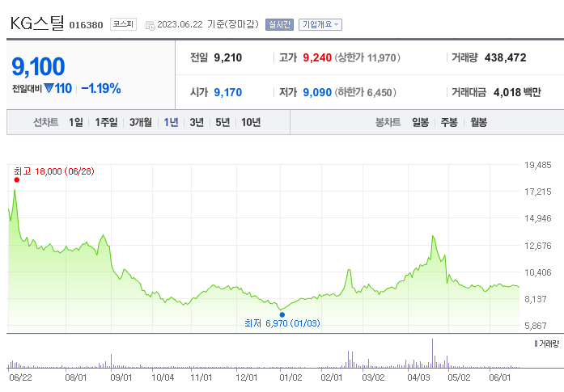Click the KG스틸 company name heading
The width and height of the screenshot is (564, 392).
(37, 23)
